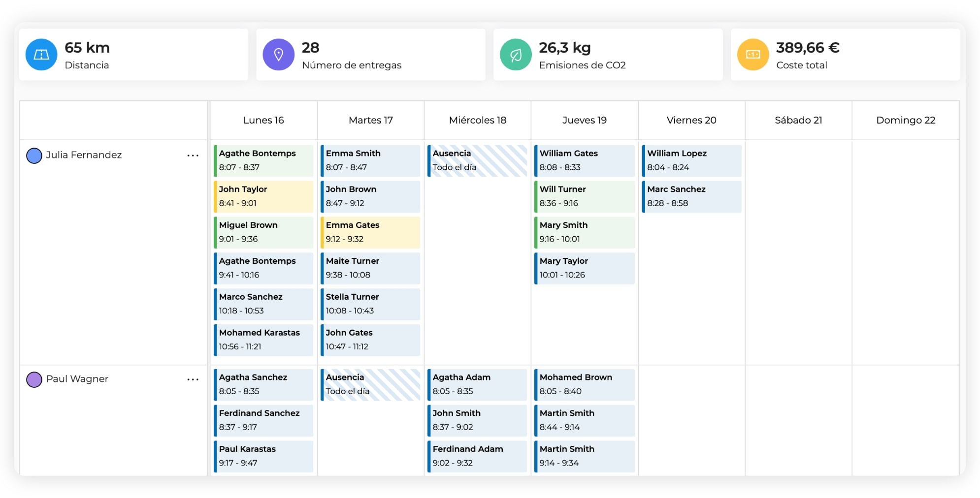Click the green leaf CO2 emissions icon

[x=516, y=55]
